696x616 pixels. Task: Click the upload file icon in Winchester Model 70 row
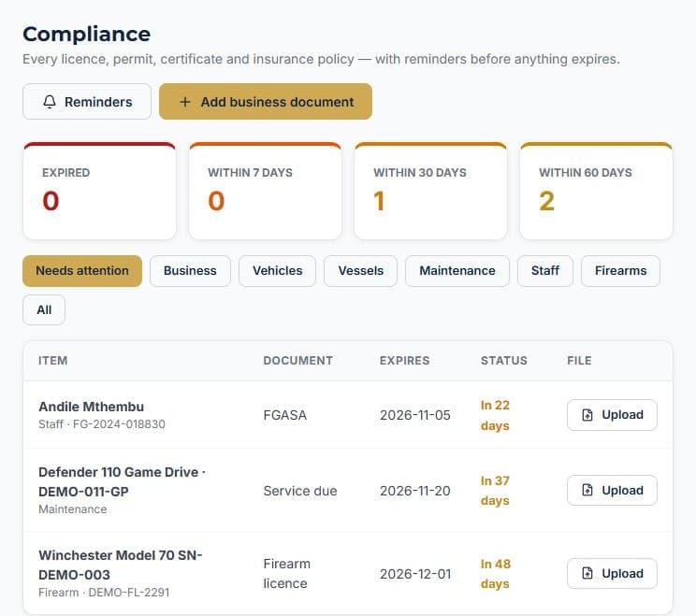tap(587, 573)
